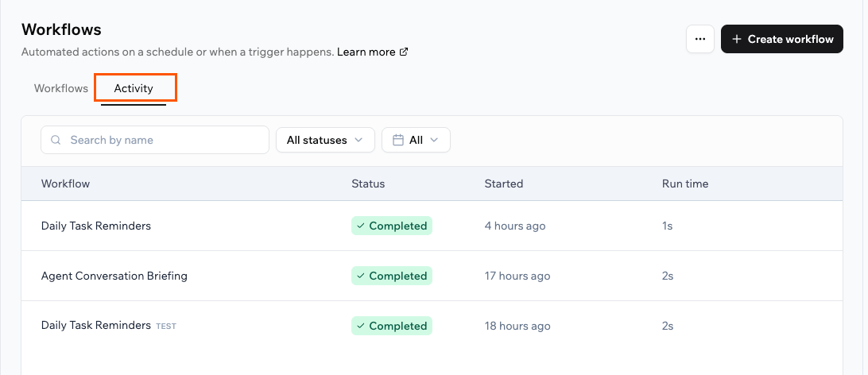Image resolution: width=868 pixels, height=375 pixels.
Task: Click the '2s' run time for Agent Conversation Briefing
Action: coord(668,276)
